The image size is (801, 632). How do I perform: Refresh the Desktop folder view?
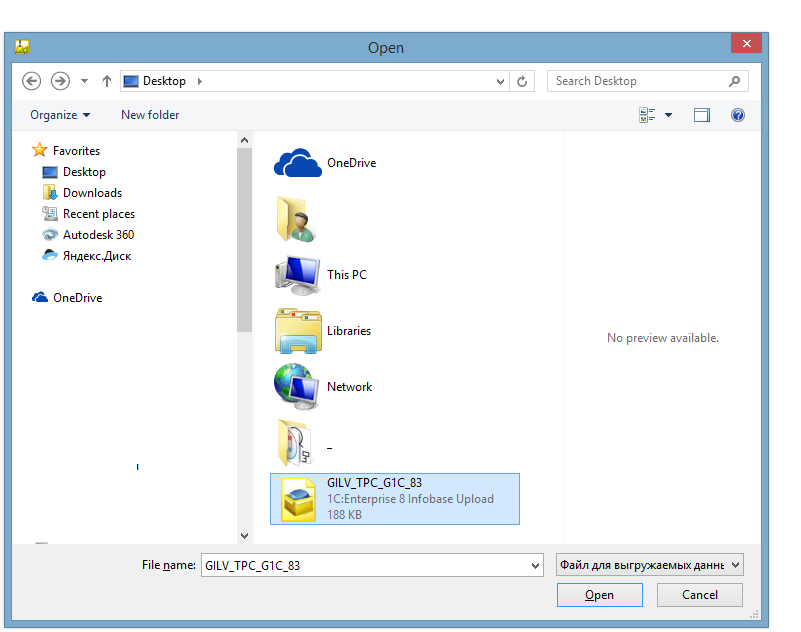[x=522, y=81]
